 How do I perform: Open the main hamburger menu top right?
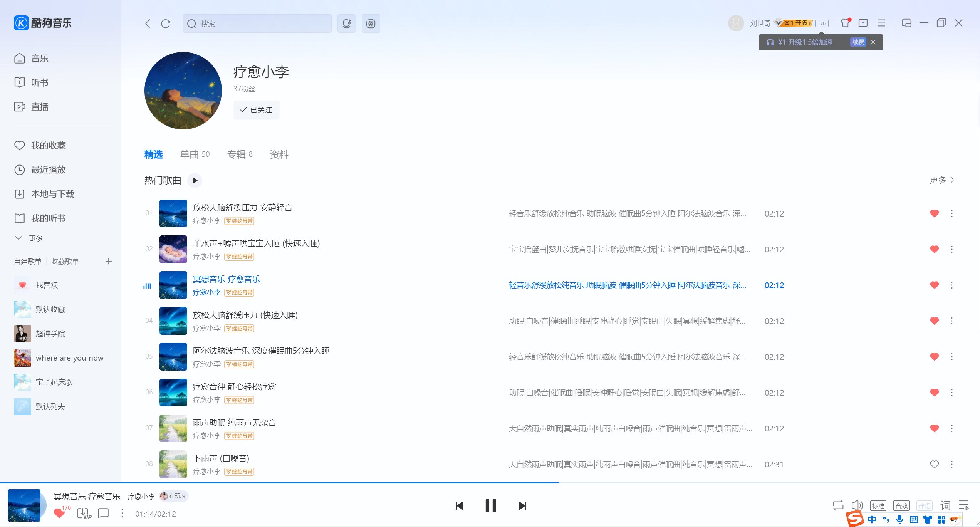(x=881, y=23)
